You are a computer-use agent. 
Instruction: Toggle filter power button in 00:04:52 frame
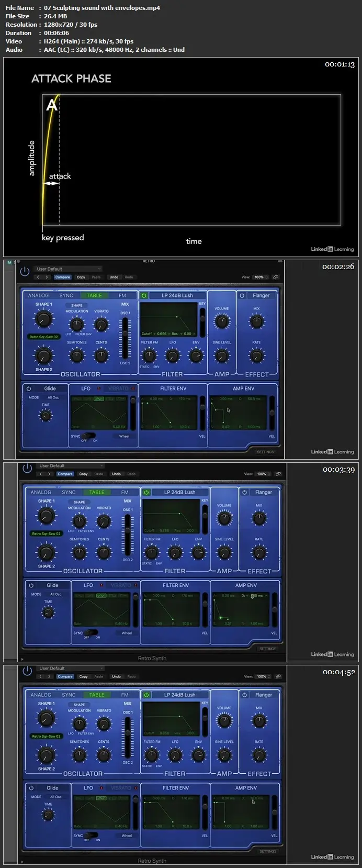146,695
